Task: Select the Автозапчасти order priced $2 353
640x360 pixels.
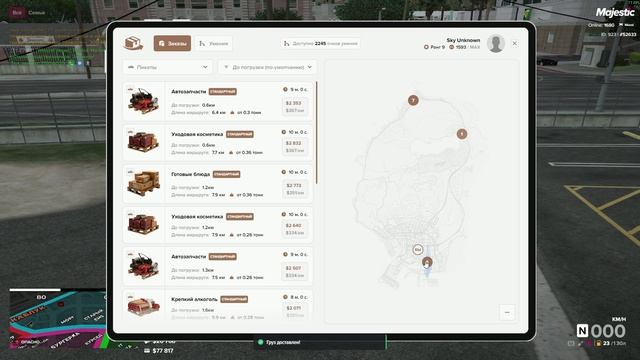Action: click(218, 101)
